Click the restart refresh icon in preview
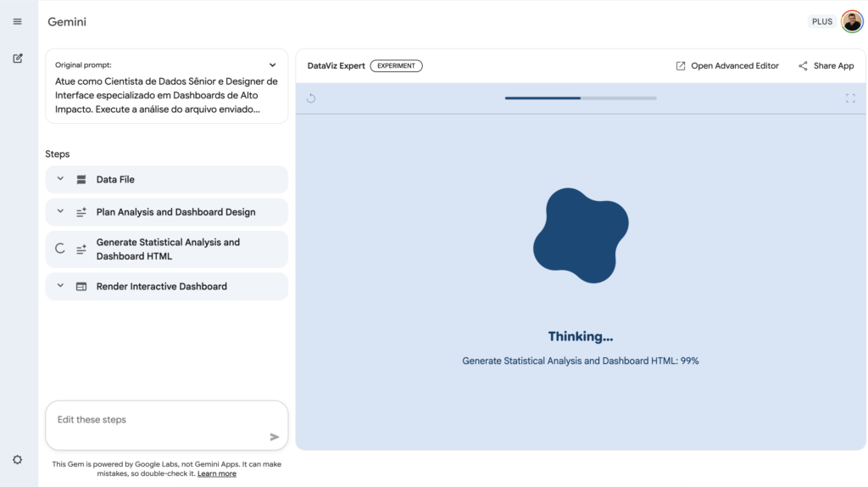The height and width of the screenshot is (487, 868). (311, 98)
